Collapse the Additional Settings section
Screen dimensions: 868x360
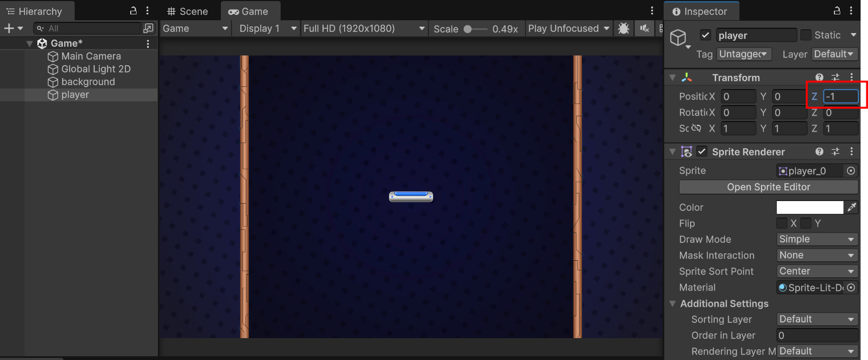(x=673, y=303)
